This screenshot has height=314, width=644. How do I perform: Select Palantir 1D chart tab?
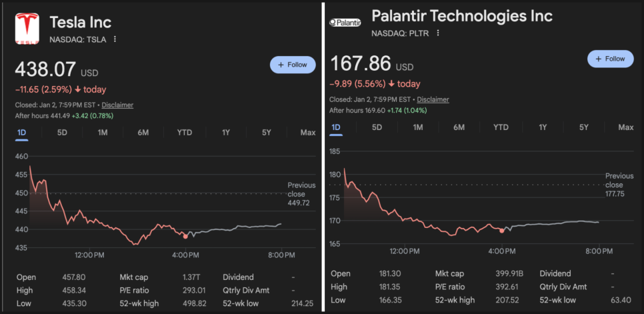pyautogui.click(x=336, y=127)
